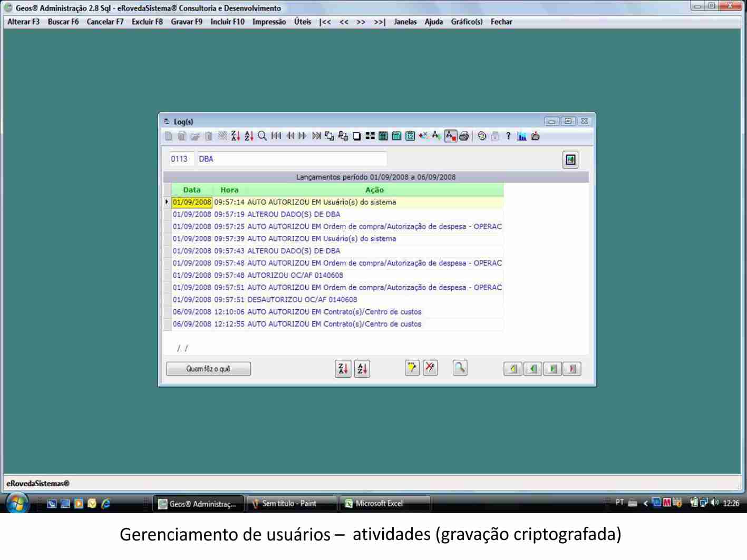Click the bottom last-record red navigation button

coord(572,369)
